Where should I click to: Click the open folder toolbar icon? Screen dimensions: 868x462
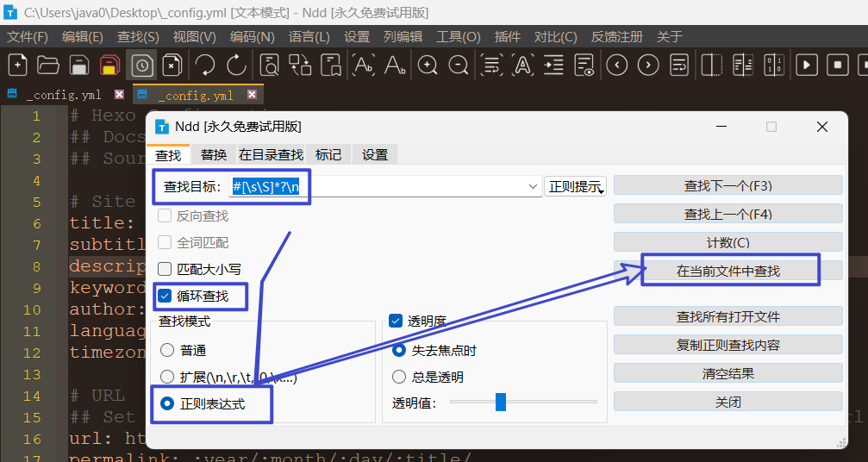48,65
